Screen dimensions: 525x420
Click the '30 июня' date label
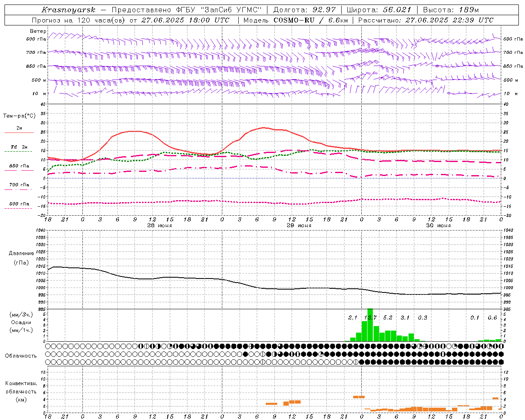click(x=438, y=226)
